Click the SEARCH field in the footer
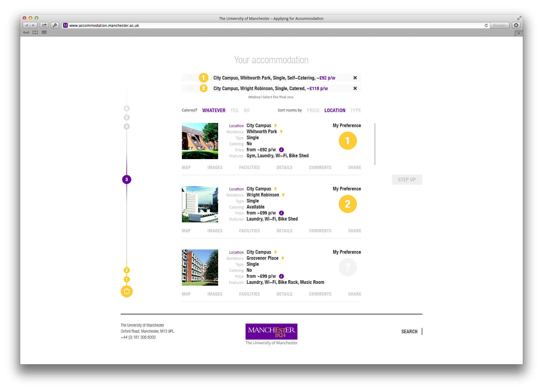Screen dimensions: 543x392 (x=409, y=331)
